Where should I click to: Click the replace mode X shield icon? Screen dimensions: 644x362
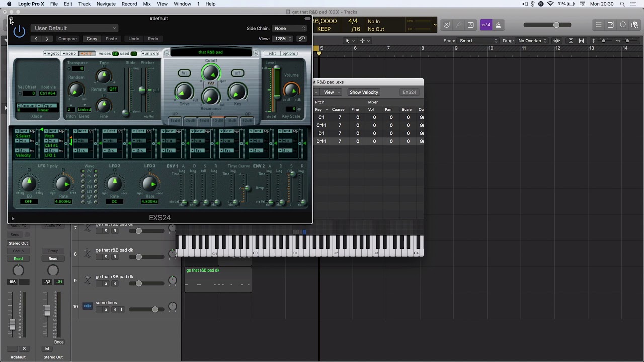[x=446, y=25]
